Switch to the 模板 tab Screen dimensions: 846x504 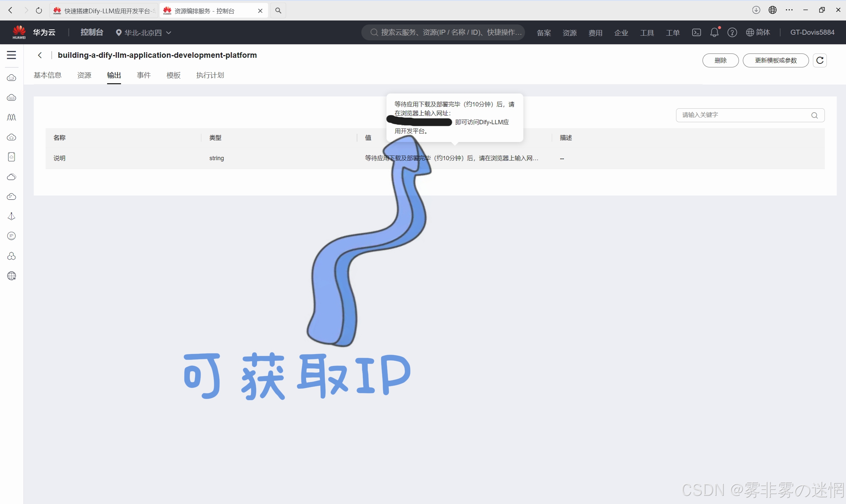173,75
